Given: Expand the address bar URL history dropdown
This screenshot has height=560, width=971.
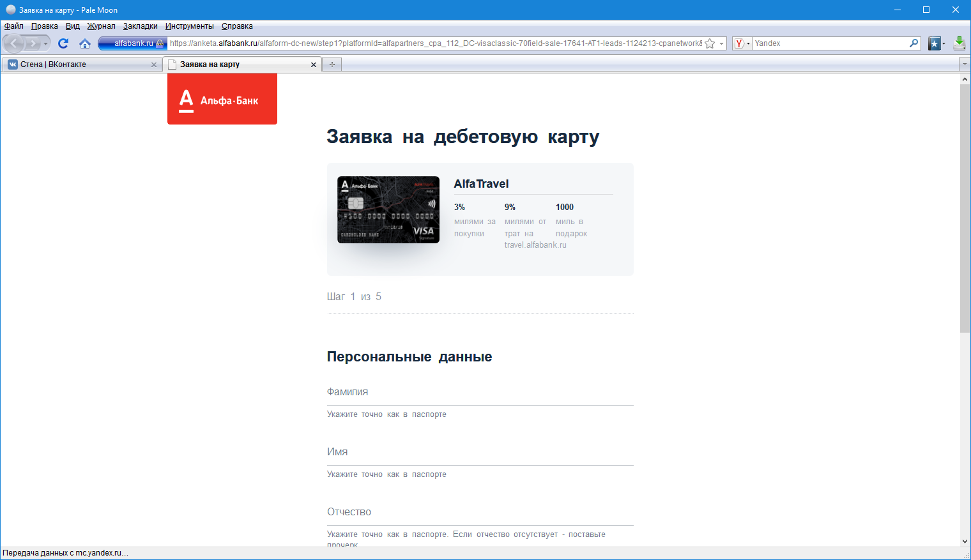Looking at the screenshot, I should click(x=722, y=43).
